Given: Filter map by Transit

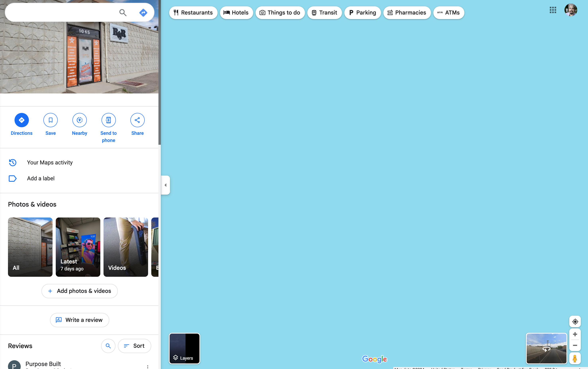Looking at the screenshot, I should pyautogui.click(x=324, y=13).
